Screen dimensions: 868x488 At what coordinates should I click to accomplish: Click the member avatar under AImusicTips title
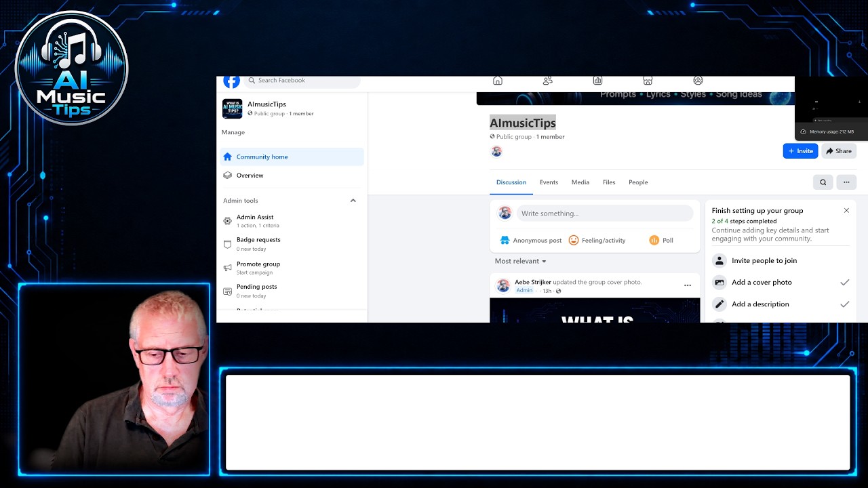(x=496, y=151)
